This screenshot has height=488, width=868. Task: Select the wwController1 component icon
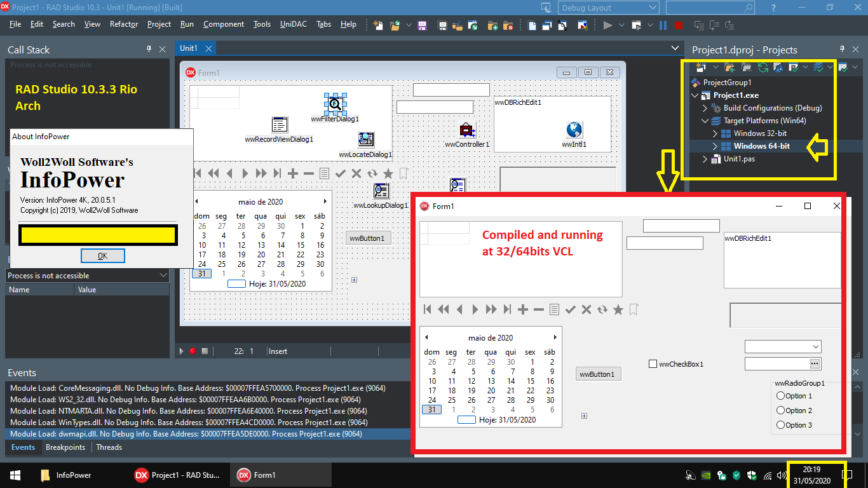467,130
